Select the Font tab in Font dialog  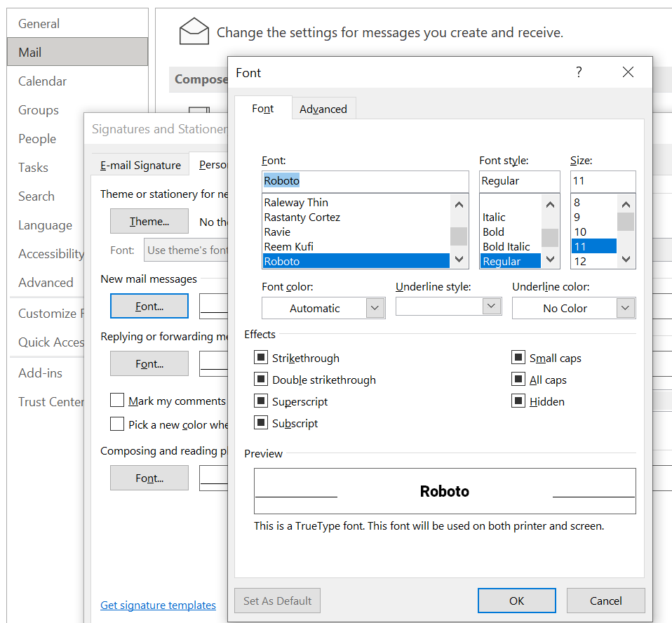pos(263,109)
